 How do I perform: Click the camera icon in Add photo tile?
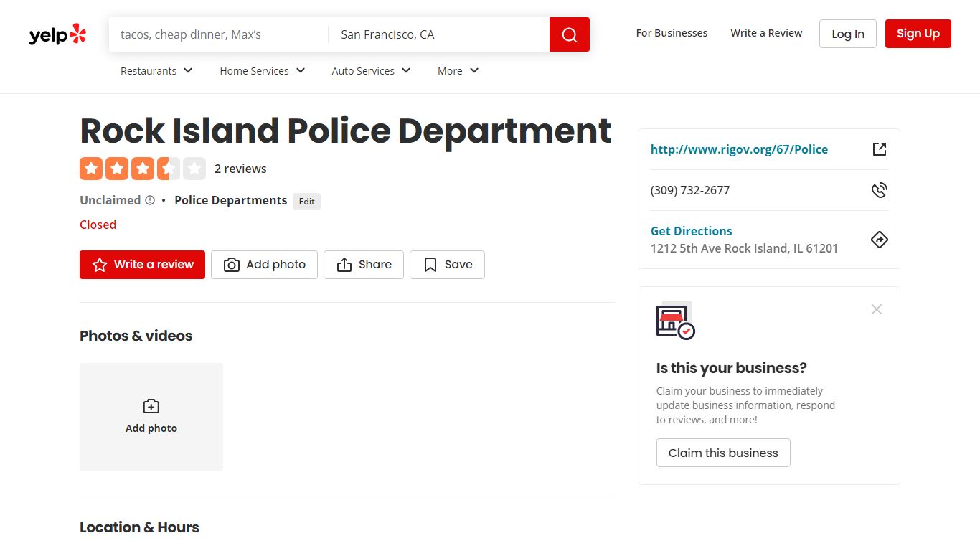151,406
